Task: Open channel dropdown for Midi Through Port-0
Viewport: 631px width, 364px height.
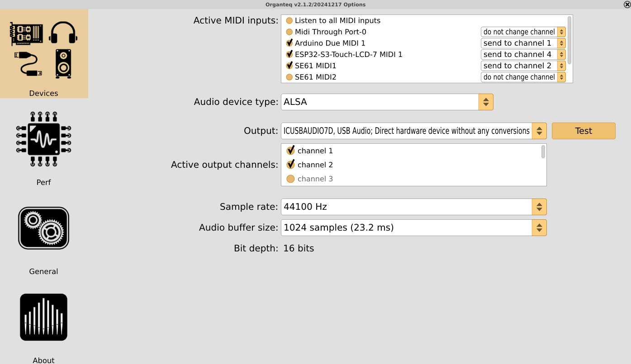Action: [x=523, y=32]
